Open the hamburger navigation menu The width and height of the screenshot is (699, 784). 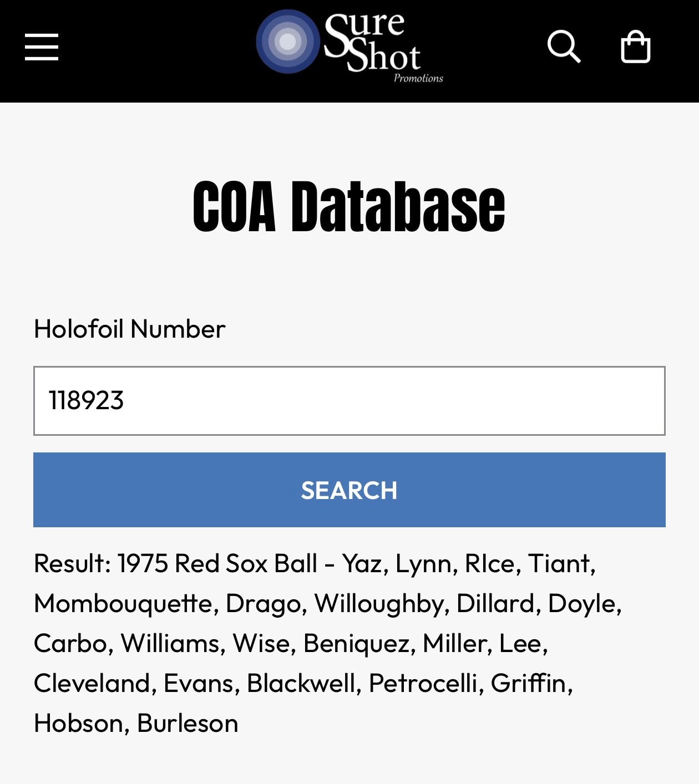click(42, 47)
